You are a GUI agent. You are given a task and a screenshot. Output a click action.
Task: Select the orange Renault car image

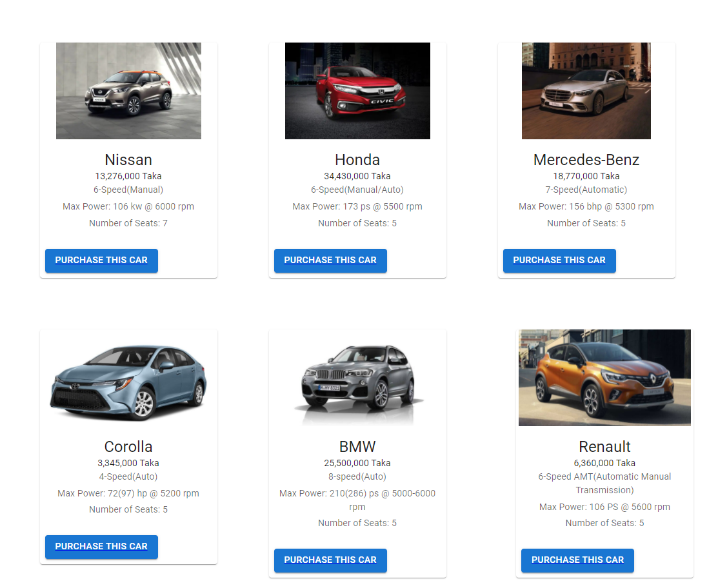(x=604, y=378)
